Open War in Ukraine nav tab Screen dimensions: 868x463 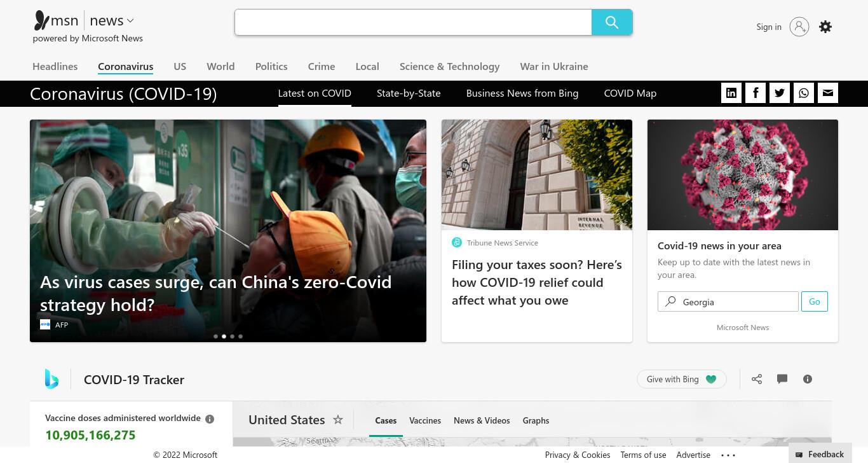pos(554,66)
